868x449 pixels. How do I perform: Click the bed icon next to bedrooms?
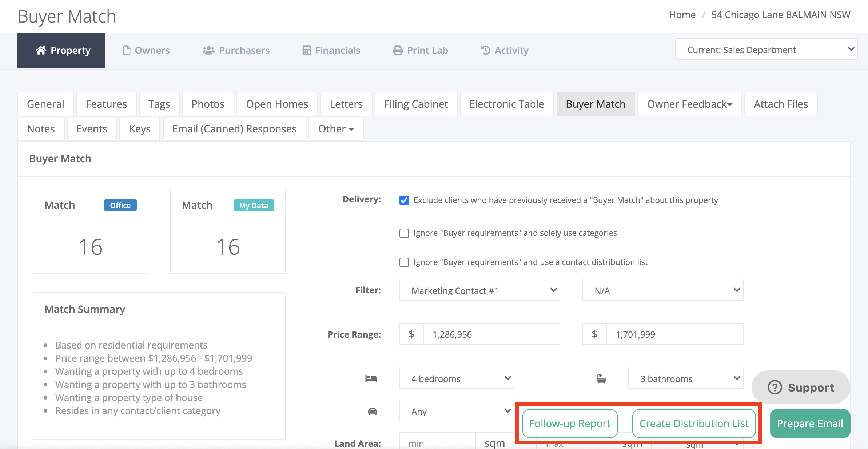pyautogui.click(x=371, y=378)
